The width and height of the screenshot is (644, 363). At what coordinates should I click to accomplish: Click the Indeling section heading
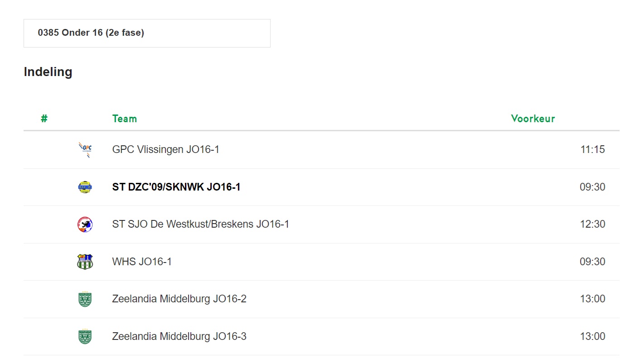[48, 72]
